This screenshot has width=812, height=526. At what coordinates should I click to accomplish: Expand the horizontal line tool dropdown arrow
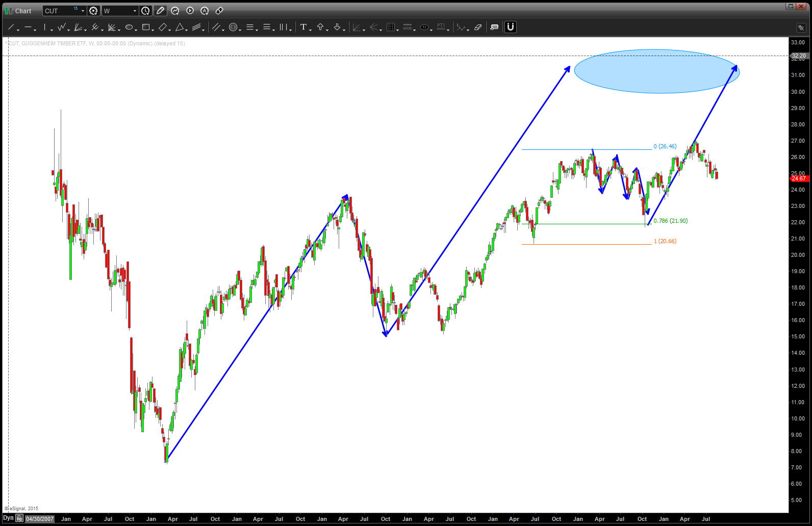(35, 30)
